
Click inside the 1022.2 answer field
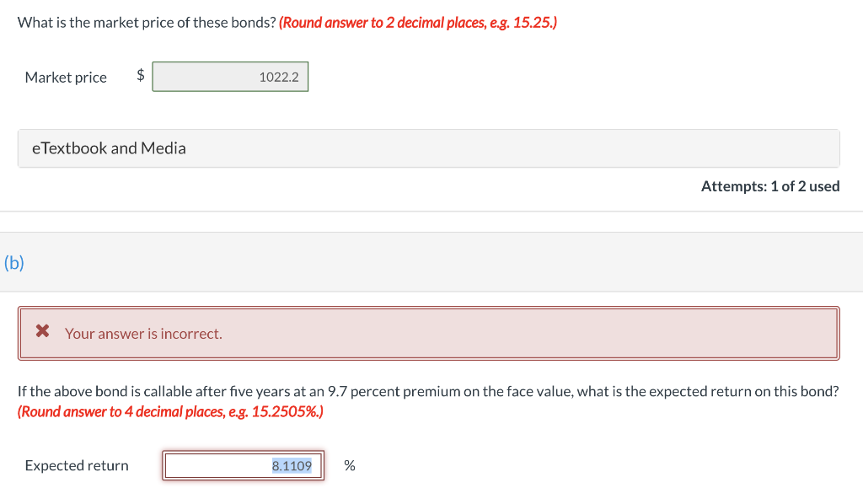[230, 76]
